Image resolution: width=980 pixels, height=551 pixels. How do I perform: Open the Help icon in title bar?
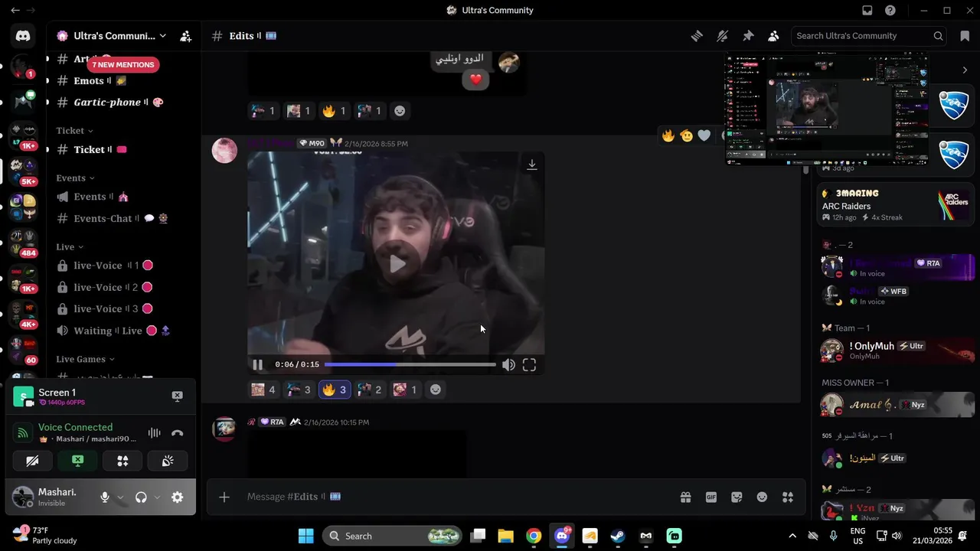(890, 10)
